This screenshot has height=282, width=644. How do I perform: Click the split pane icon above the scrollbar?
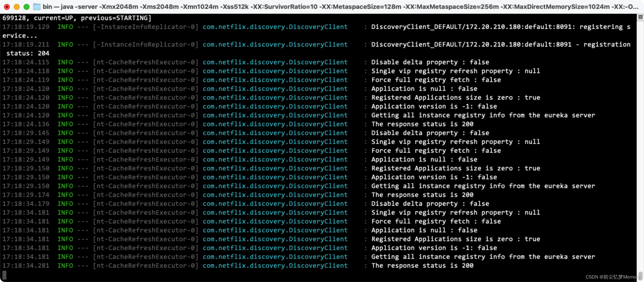[x=640, y=17]
